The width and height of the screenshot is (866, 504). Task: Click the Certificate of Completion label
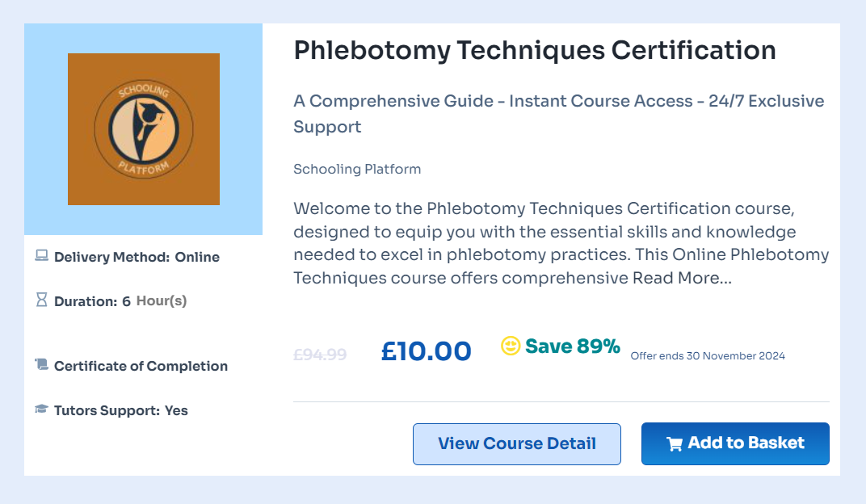pyautogui.click(x=141, y=366)
